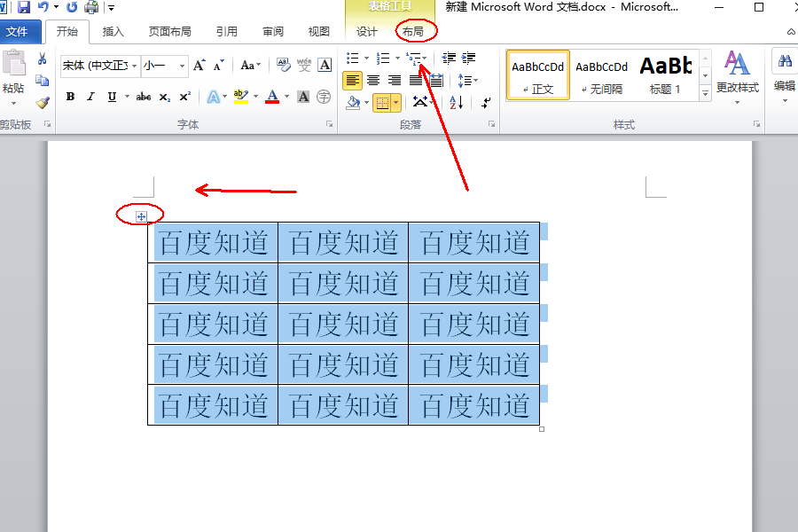Apply the 标题 1 Heading style
This screenshot has height=532, width=798.
pos(665,74)
